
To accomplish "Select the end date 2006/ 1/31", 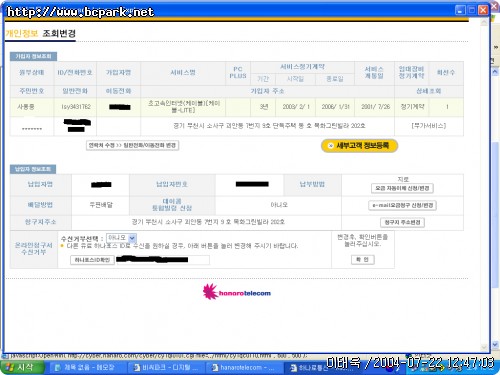I will pyautogui.click(x=335, y=107).
